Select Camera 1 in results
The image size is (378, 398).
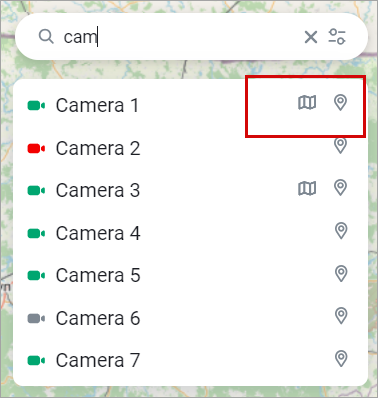[x=190, y=105]
